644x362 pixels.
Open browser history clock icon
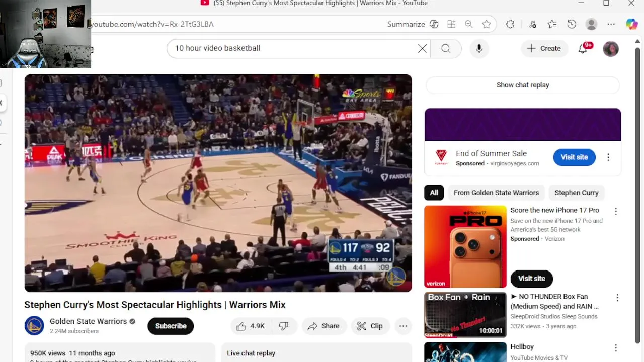tap(572, 24)
